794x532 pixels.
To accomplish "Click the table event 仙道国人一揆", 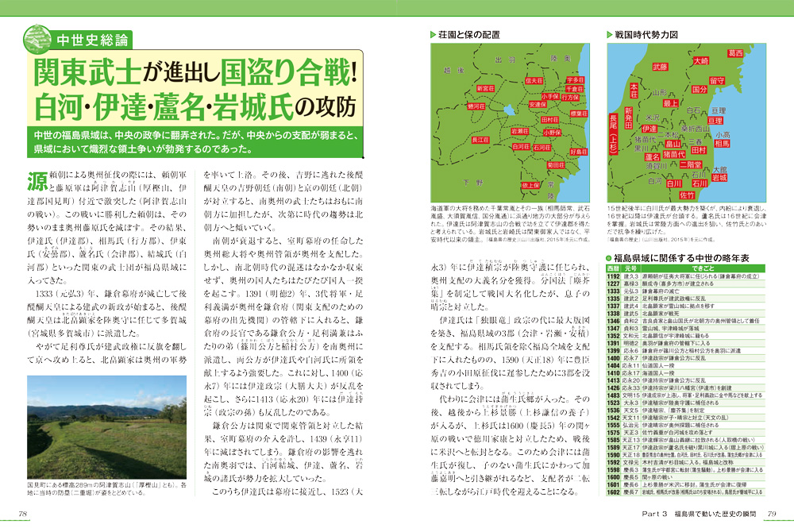I will click(658, 365).
